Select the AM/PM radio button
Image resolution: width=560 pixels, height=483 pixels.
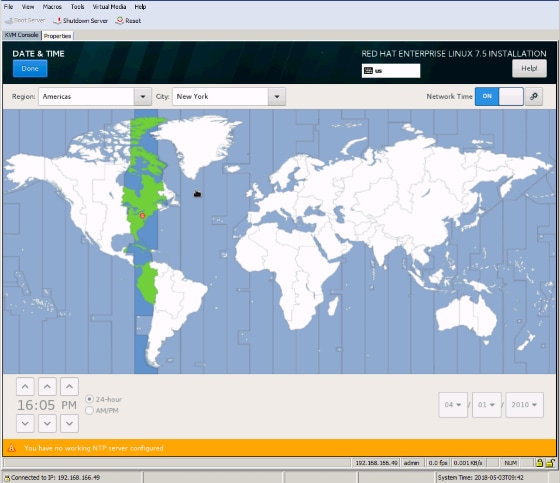coord(89,410)
